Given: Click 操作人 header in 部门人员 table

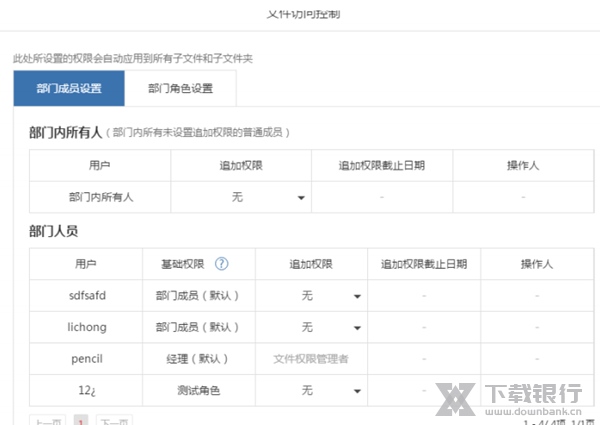Looking at the screenshot, I should coord(536,264).
